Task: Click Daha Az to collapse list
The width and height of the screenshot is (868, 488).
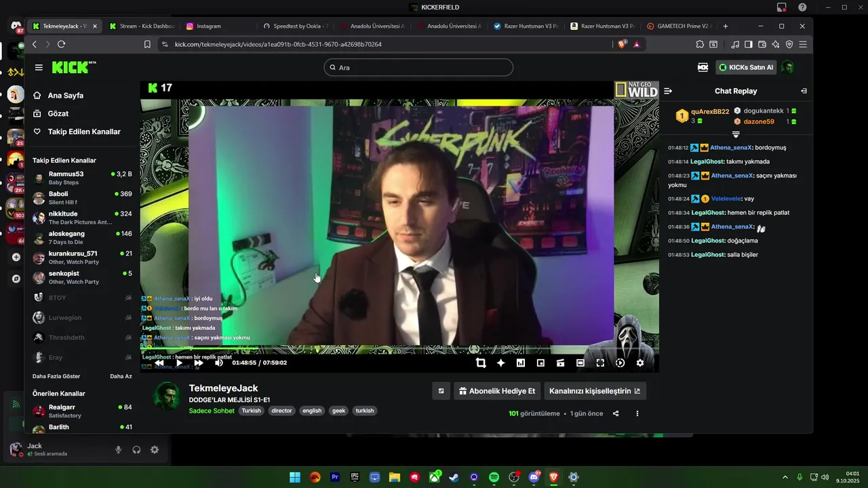Action: pyautogui.click(x=121, y=376)
